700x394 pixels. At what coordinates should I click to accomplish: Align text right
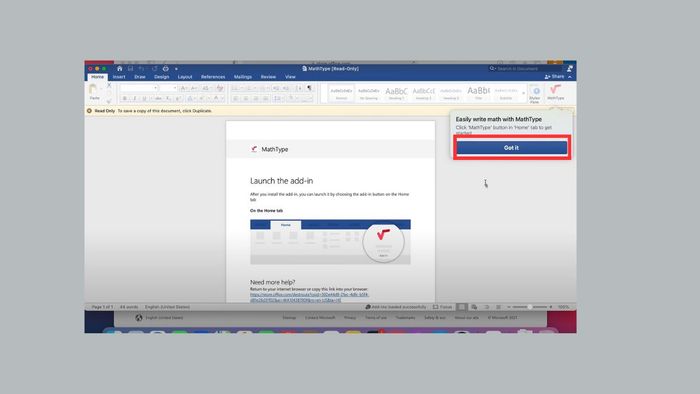click(256, 99)
